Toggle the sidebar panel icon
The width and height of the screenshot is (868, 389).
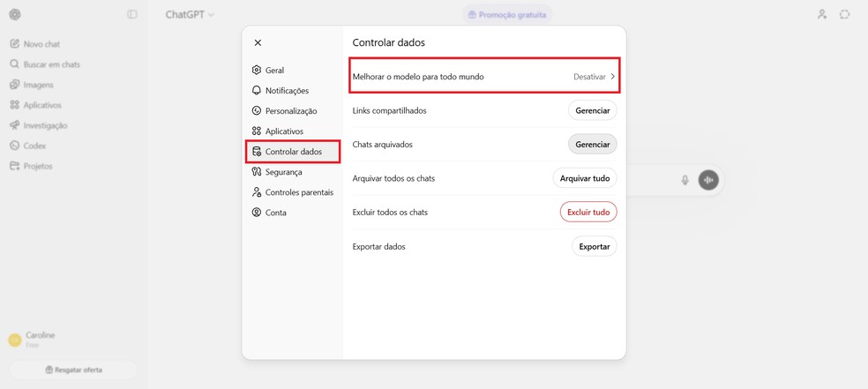click(132, 14)
